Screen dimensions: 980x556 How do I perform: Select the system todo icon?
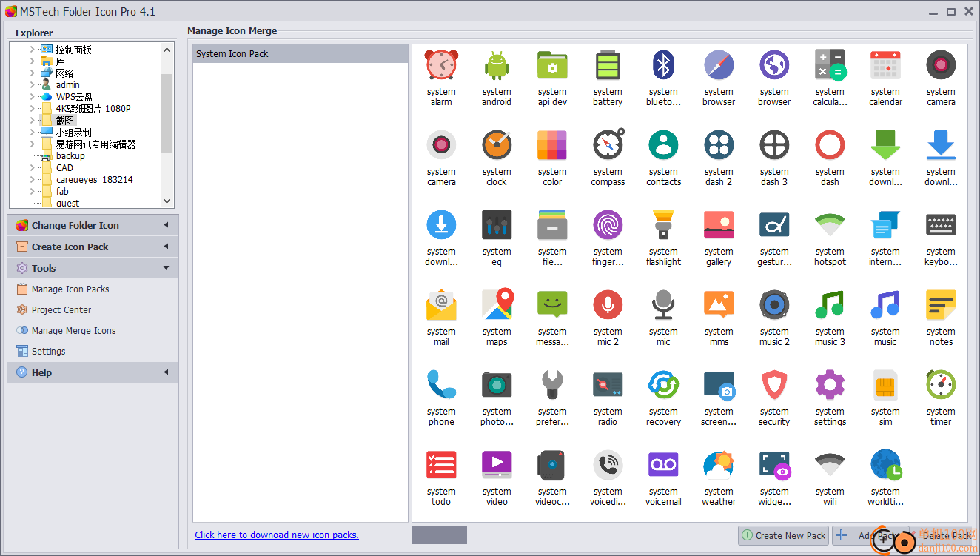(441, 465)
